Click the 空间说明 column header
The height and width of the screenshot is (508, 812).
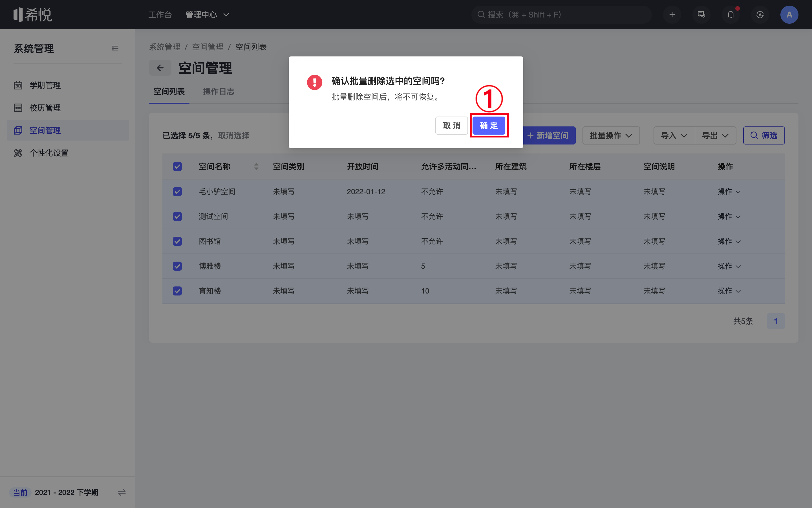pyautogui.click(x=659, y=166)
